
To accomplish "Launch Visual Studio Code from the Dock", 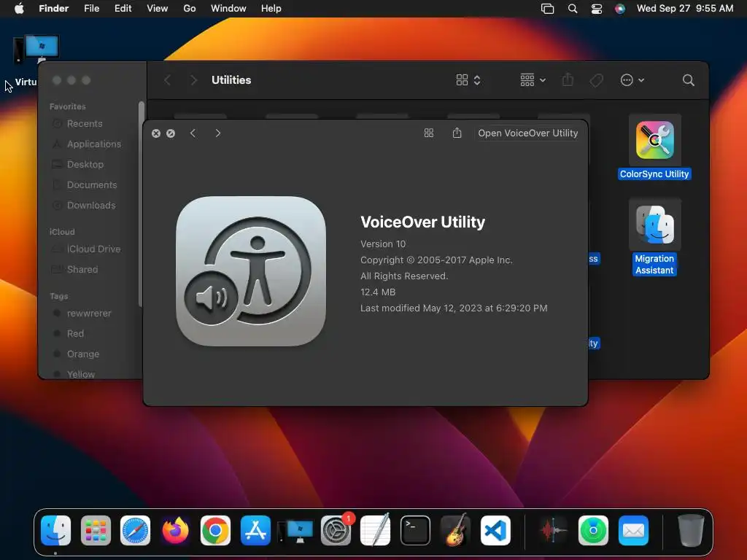I will 495,530.
